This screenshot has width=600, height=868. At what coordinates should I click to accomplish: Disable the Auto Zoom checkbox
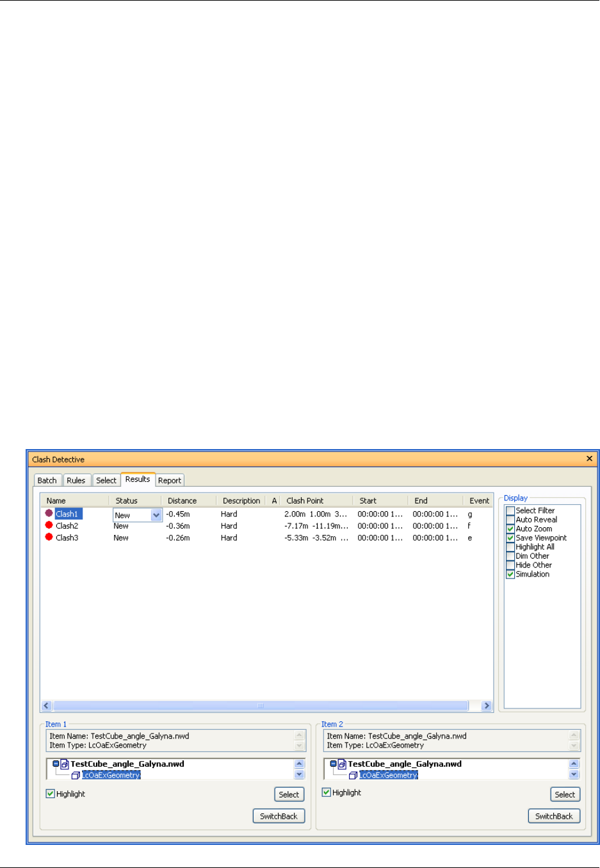[510, 528]
